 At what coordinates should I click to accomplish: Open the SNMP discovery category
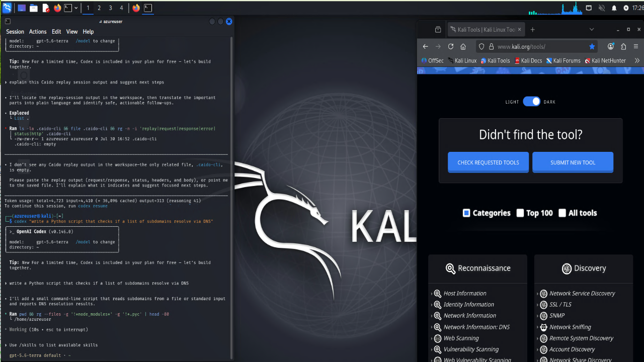point(550,316)
